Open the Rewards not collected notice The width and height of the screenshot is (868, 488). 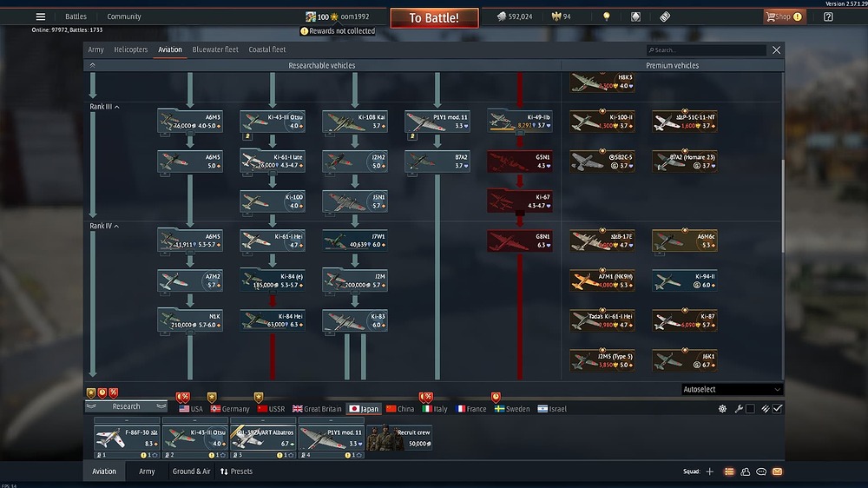click(338, 31)
